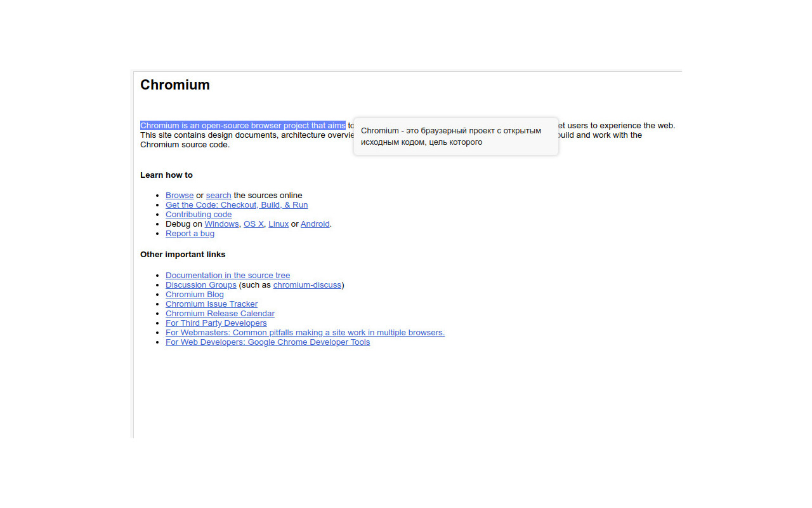Click the Other important links heading
The width and height of the screenshot is (812, 508).
(183, 255)
